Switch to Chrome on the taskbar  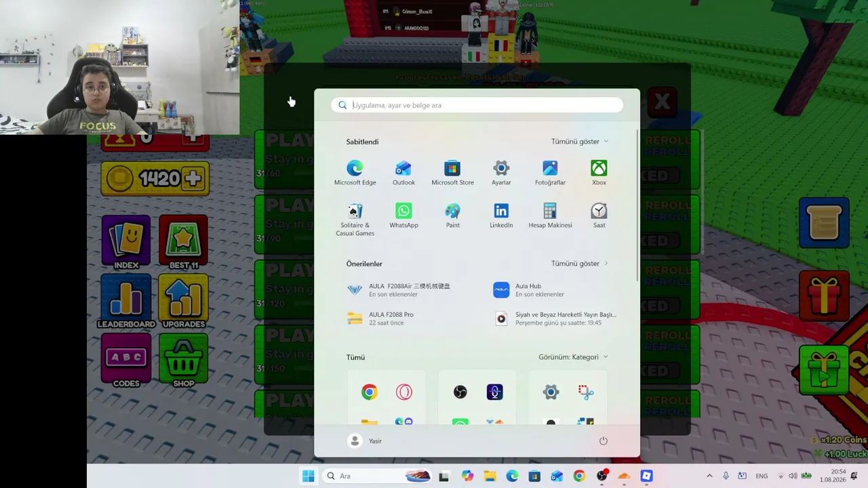(x=579, y=476)
